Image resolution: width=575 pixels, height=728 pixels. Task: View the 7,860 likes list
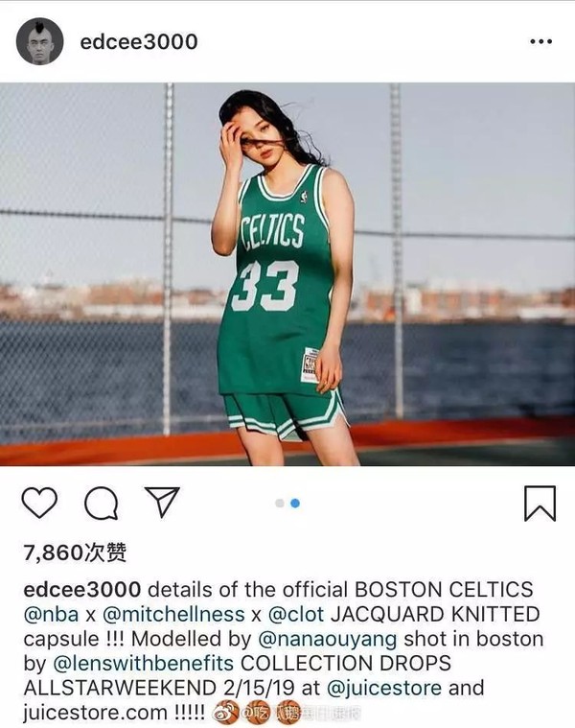[75, 552]
